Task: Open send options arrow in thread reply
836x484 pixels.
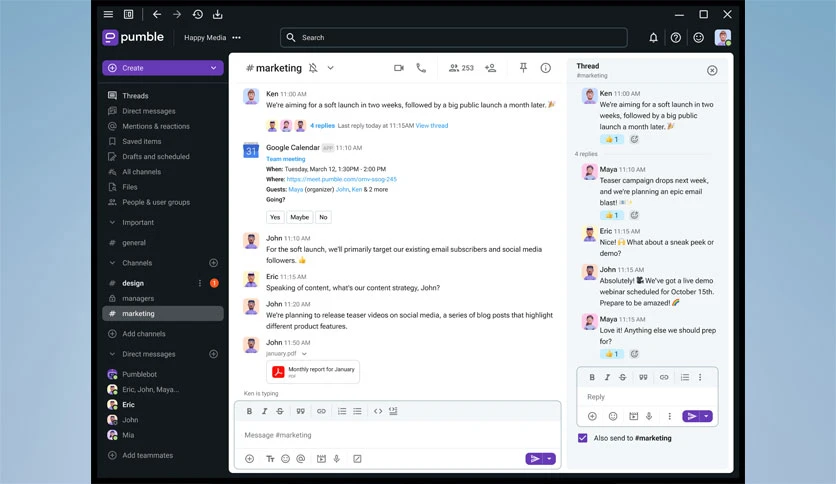Action: click(x=706, y=416)
